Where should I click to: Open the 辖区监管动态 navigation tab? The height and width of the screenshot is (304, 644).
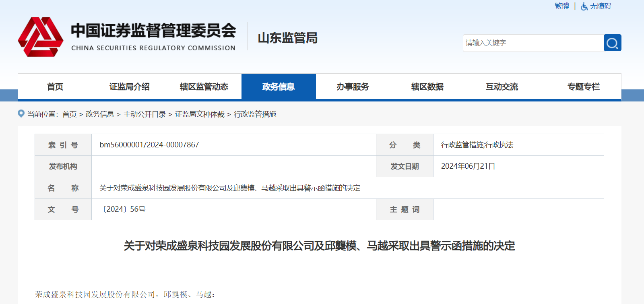coord(204,87)
